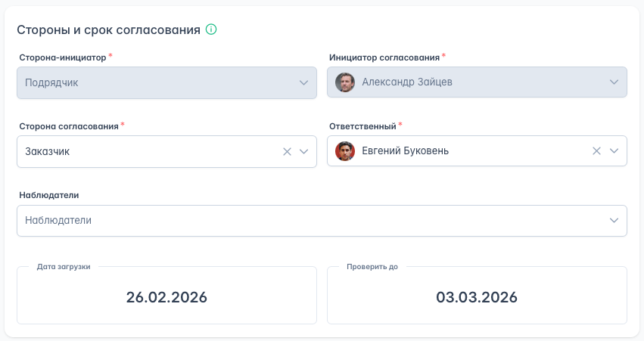
Task: Click Александр Зайцев's avatar photo
Action: pos(345,82)
